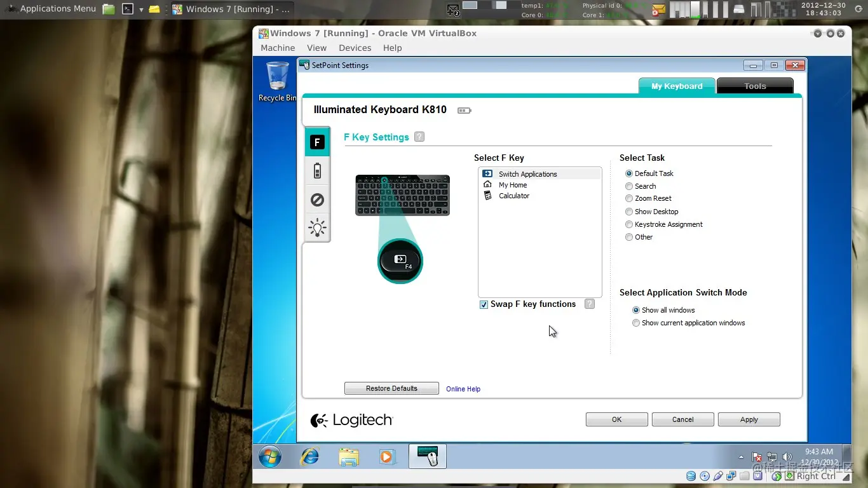Click OK in SetPoint Settings
This screenshot has height=488, width=868.
616,419
